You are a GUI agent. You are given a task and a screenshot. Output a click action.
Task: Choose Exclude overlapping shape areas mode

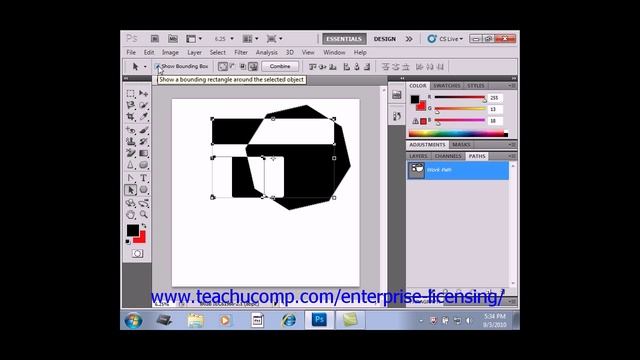(253, 67)
